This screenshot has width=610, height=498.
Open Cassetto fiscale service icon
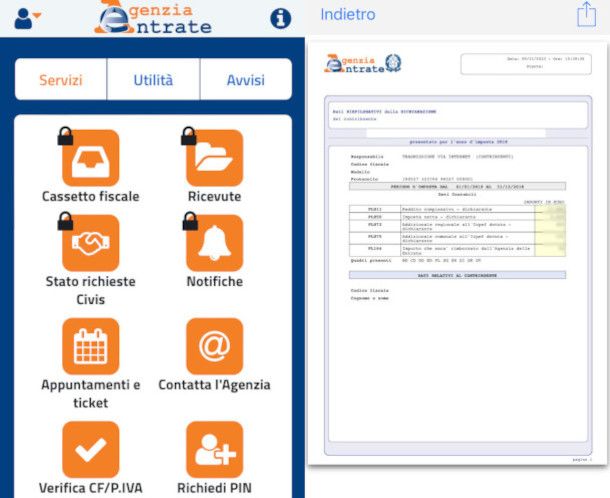91,158
